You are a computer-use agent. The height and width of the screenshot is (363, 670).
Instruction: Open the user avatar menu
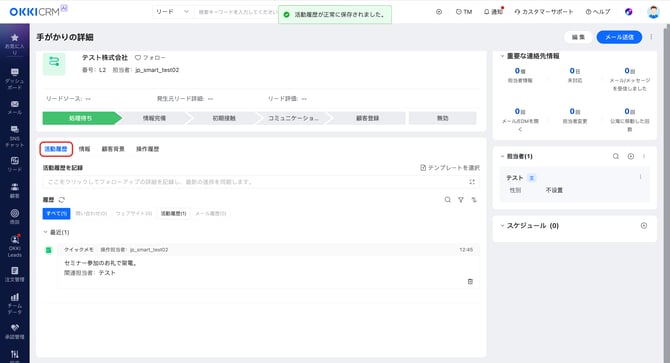(653, 12)
